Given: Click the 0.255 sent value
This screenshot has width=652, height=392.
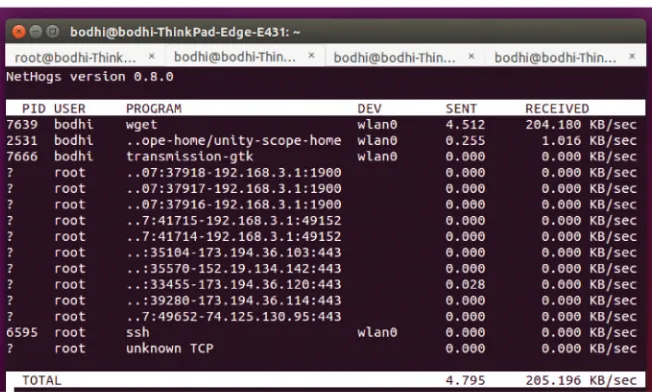Looking at the screenshot, I should click(x=465, y=141).
